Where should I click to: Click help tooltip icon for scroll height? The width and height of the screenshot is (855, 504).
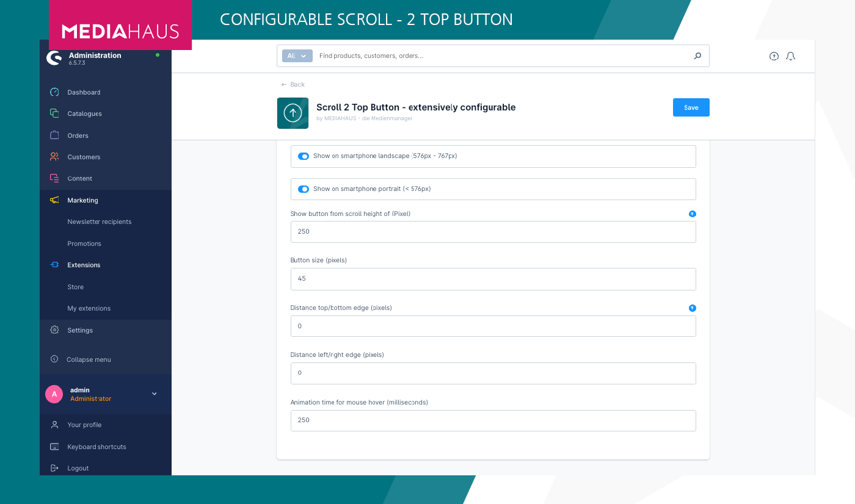tap(692, 214)
